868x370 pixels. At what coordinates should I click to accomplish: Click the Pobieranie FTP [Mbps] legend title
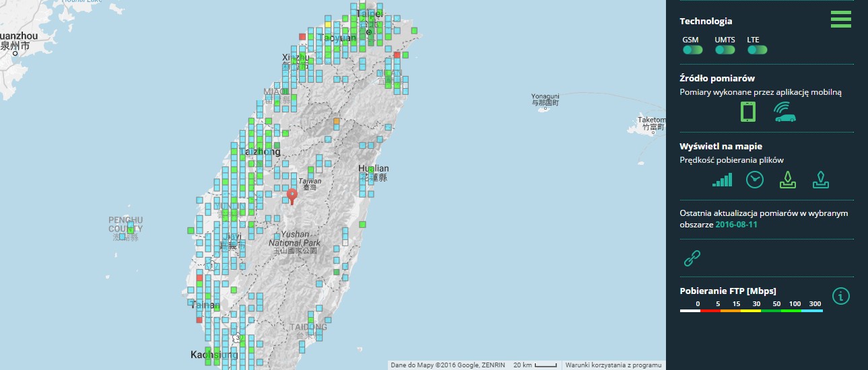click(728, 291)
